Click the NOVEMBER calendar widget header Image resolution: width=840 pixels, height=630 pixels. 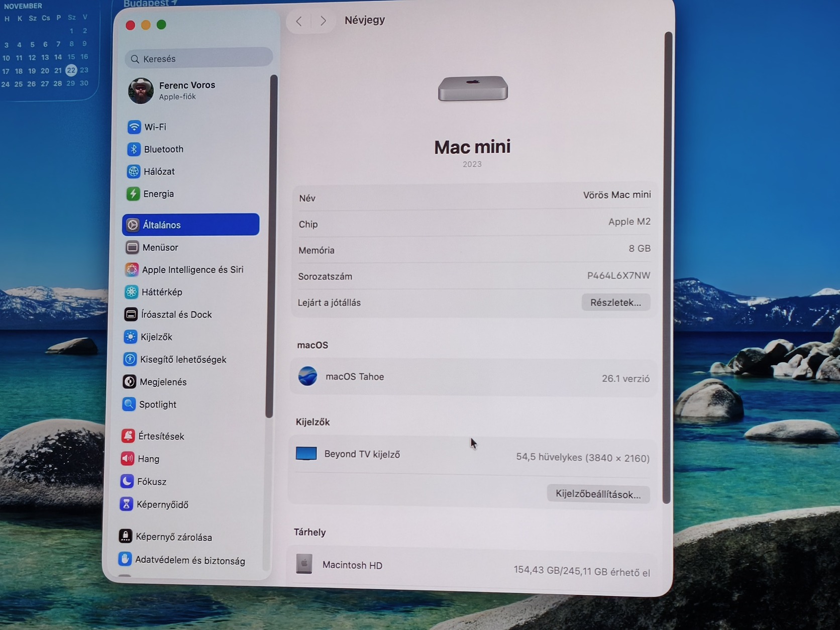(x=23, y=6)
